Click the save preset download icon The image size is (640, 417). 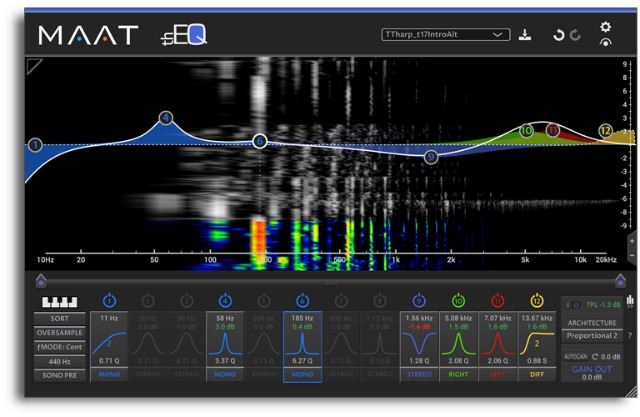525,35
